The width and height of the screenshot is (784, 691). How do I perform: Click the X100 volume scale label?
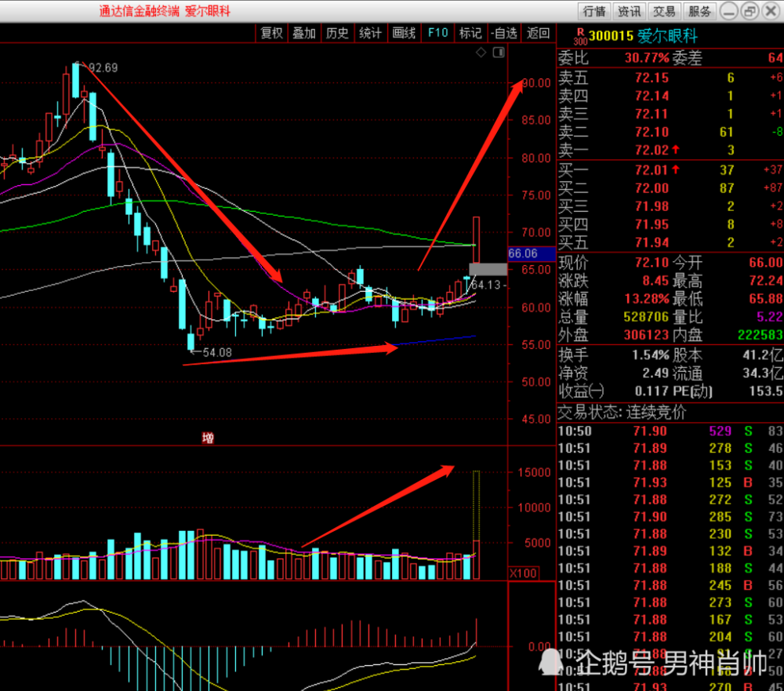[524, 573]
